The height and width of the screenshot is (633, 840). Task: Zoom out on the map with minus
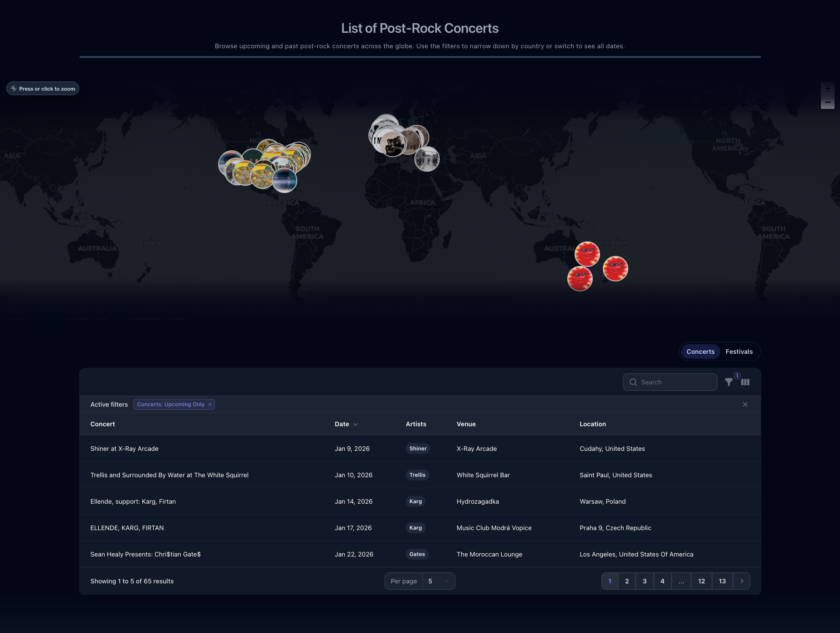827,102
